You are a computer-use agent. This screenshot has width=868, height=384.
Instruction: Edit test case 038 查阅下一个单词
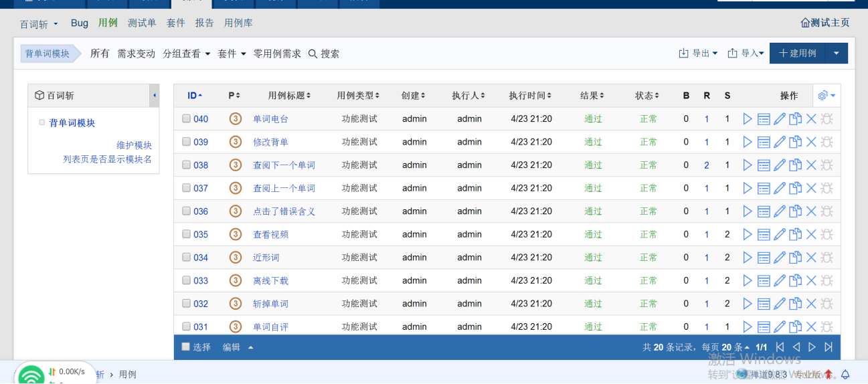point(780,165)
